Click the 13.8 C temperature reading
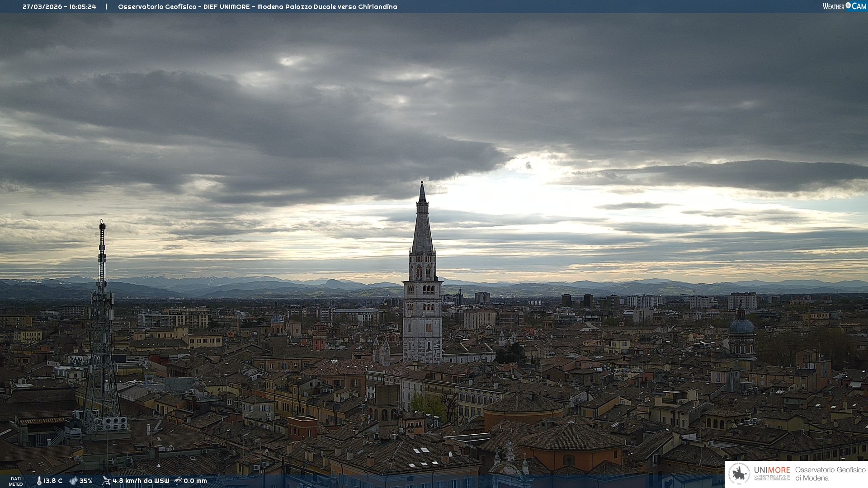Viewport: 868px width, 488px height. point(53,481)
